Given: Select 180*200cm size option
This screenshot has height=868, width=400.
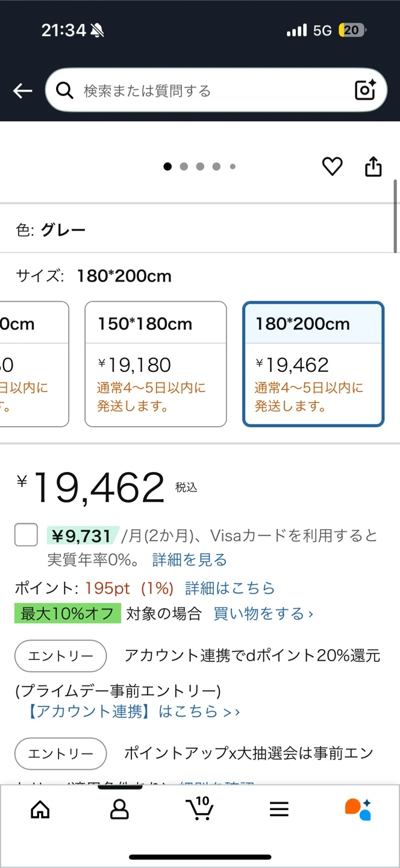Looking at the screenshot, I should pos(313,364).
